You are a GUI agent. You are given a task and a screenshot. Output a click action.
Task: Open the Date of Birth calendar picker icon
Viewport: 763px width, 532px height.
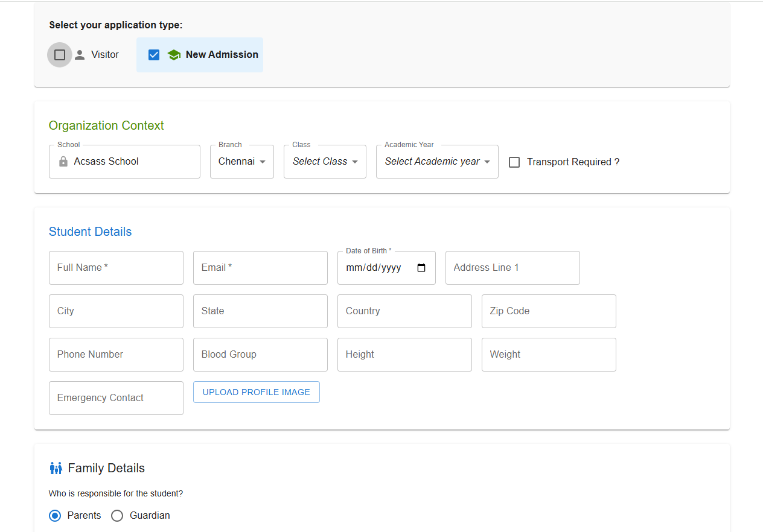click(421, 268)
